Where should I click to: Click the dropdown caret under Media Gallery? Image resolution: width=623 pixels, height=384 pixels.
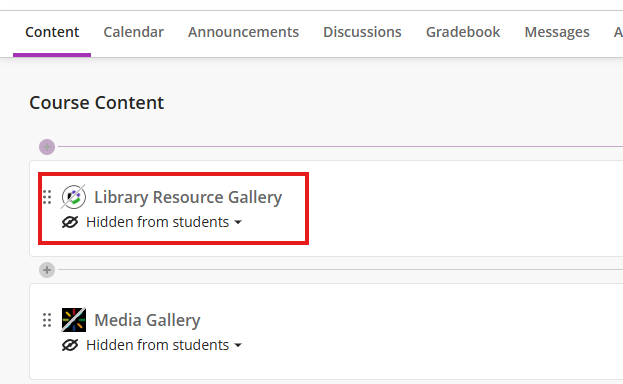(x=238, y=345)
